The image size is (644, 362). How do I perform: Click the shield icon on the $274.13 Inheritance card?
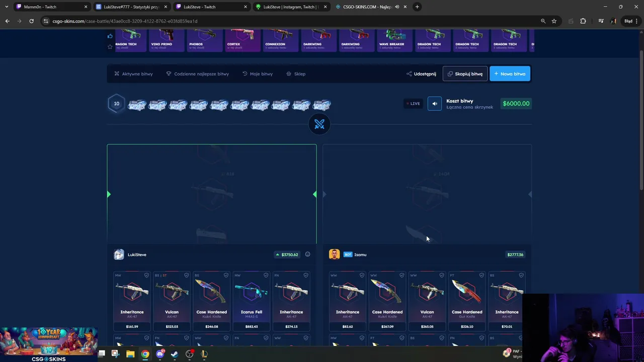[x=305, y=276]
